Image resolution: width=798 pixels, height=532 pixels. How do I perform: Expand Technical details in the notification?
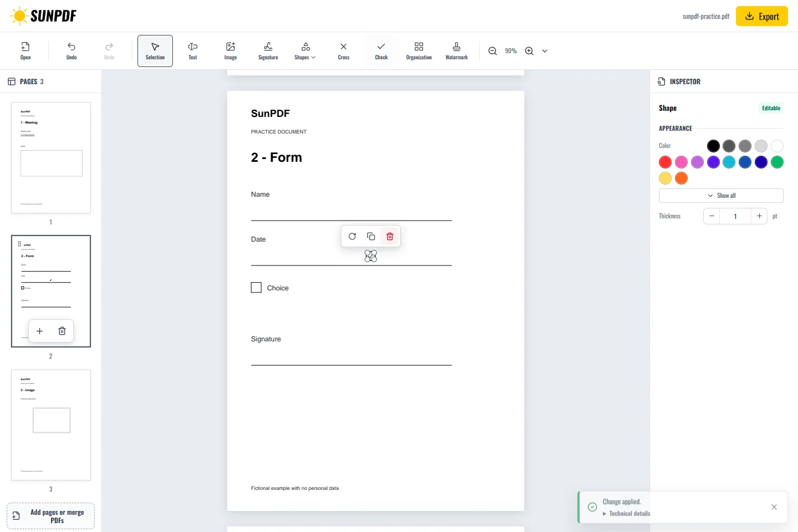click(x=627, y=514)
